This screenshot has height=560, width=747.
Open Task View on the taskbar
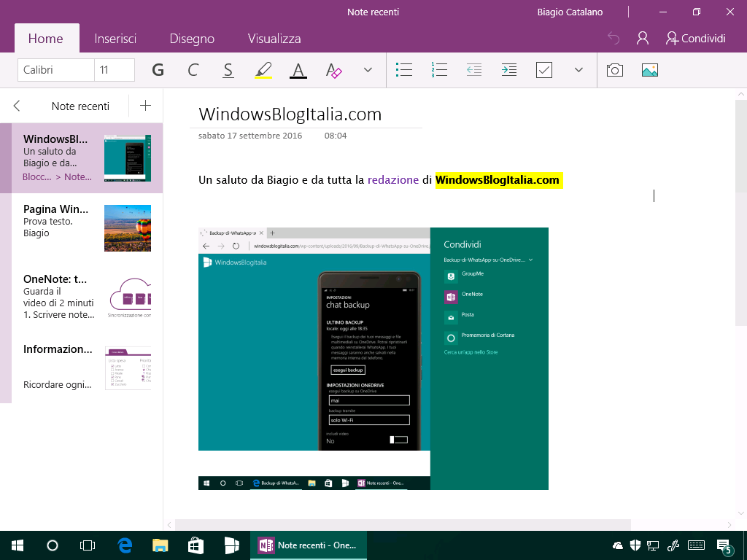(88, 545)
